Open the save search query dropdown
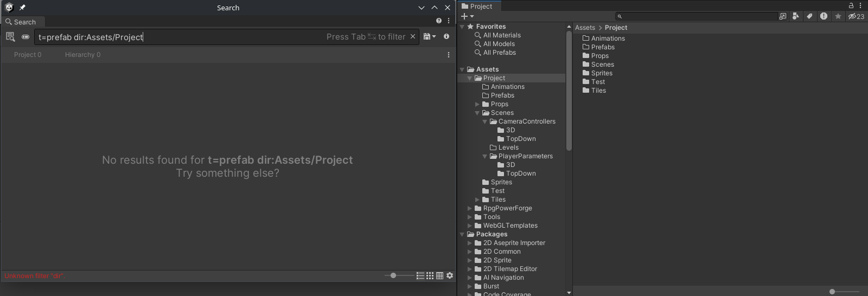 click(430, 37)
